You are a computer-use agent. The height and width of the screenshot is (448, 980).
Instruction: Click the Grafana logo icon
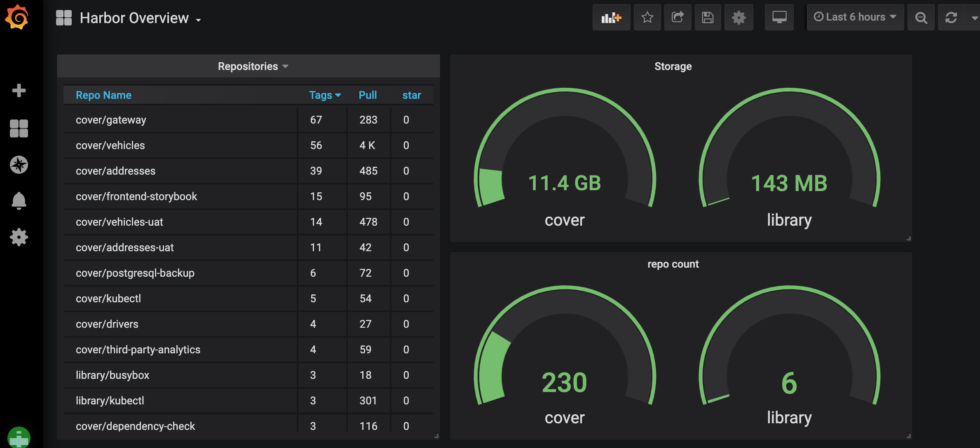pyautogui.click(x=17, y=17)
